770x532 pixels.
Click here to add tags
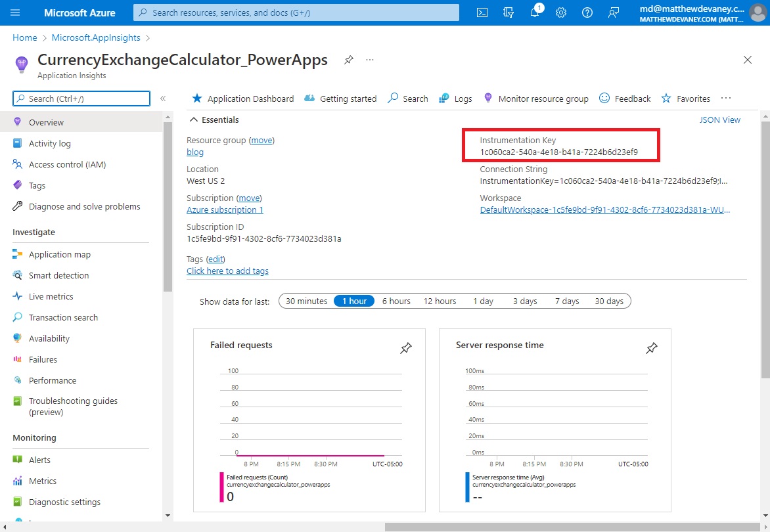pos(228,271)
